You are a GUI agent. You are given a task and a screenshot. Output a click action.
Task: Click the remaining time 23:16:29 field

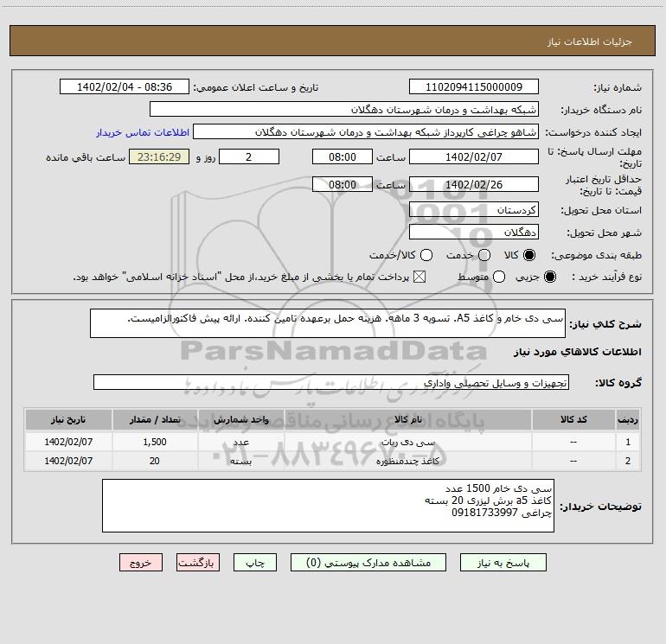[159, 156]
